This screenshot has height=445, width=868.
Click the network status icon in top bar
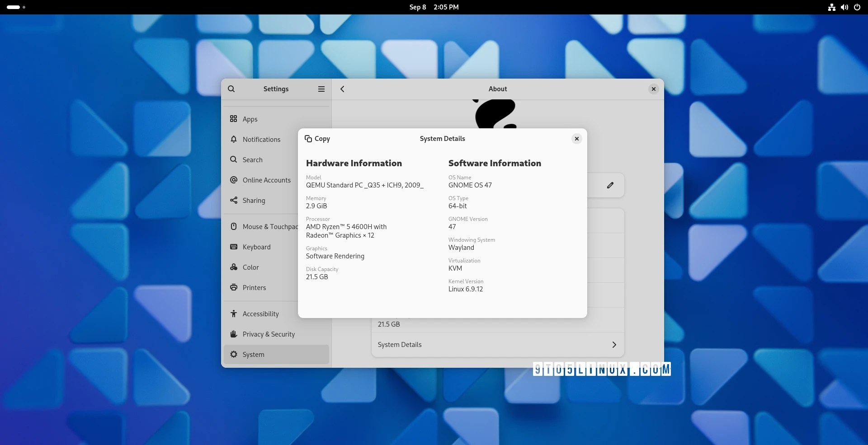click(x=831, y=7)
